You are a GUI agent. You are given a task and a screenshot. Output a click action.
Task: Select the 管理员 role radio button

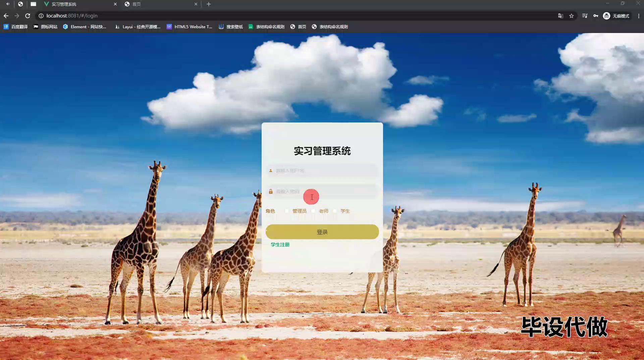click(x=287, y=211)
